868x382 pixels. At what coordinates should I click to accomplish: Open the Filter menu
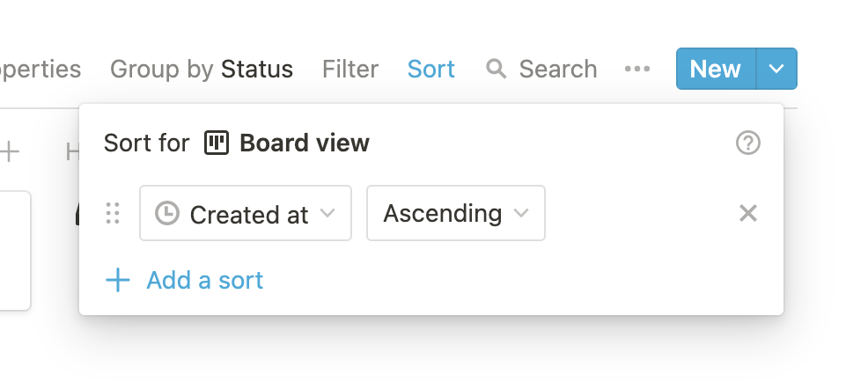click(350, 69)
